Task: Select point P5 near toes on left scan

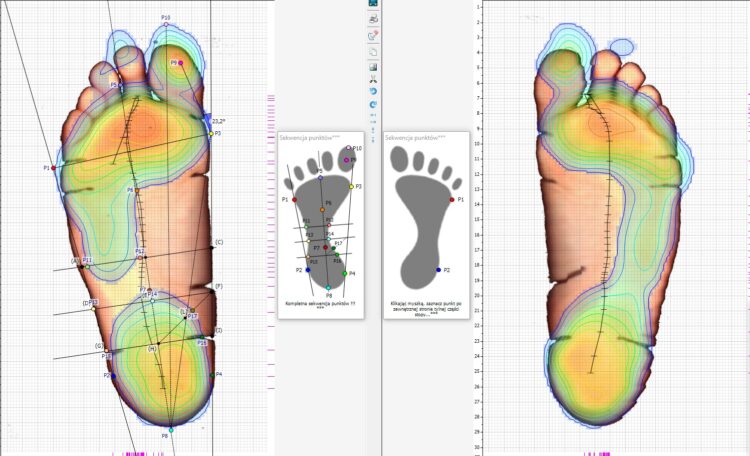Action: pos(120,85)
